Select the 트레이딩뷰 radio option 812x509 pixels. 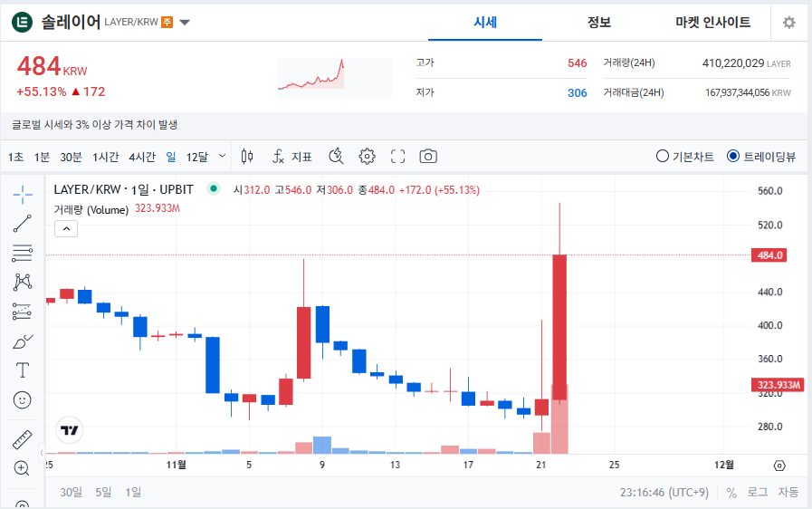click(x=761, y=156)
